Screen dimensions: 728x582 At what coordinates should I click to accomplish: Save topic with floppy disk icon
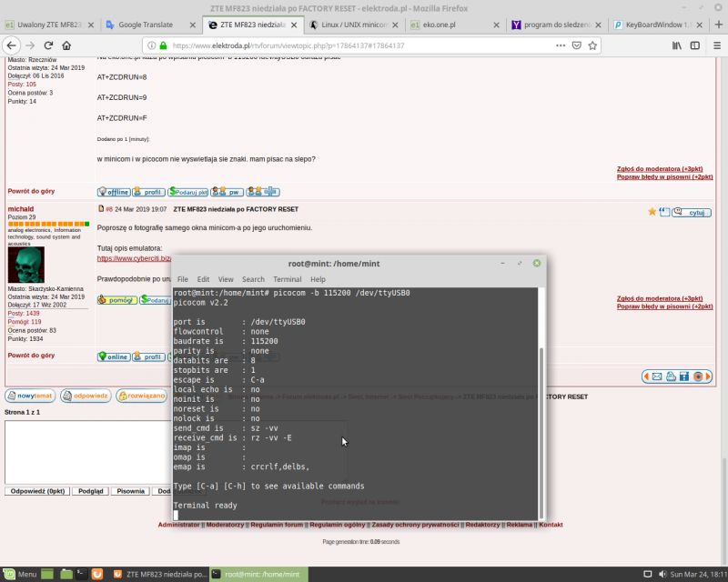click(x=684, y=376)
